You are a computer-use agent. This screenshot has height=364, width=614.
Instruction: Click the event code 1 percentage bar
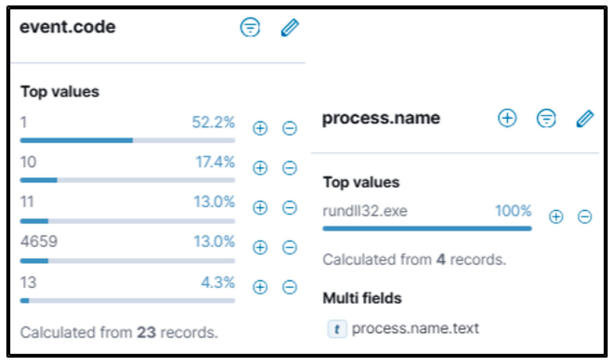point(127,140)
